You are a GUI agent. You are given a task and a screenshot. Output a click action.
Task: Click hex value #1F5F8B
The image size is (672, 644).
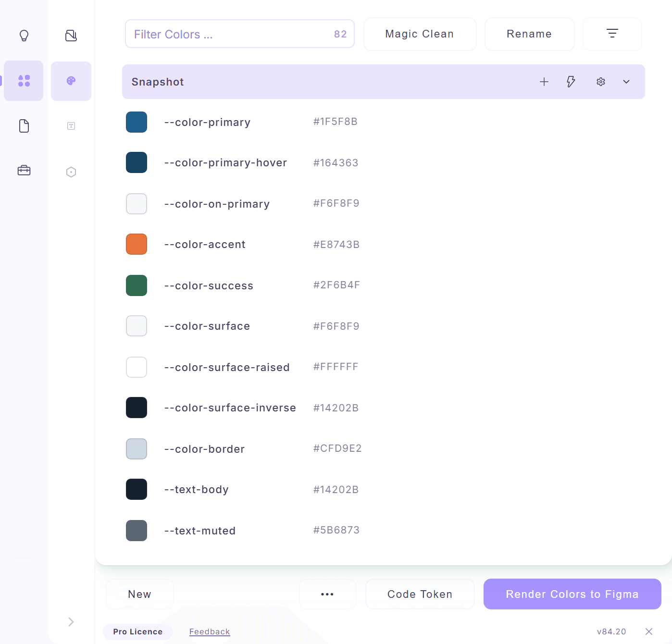click(x=336, y=122)
